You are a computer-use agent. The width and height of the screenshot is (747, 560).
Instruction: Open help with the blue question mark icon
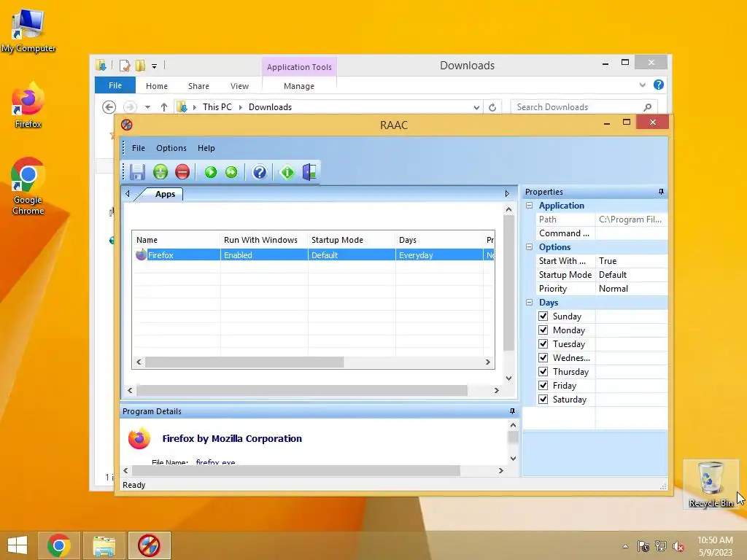259,172
